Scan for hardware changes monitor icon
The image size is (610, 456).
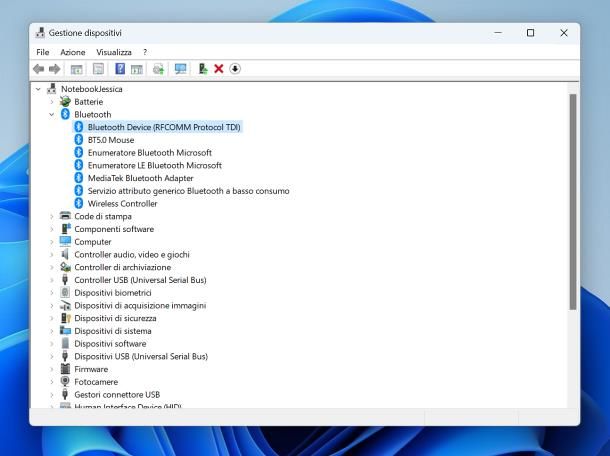pos(181,69)
